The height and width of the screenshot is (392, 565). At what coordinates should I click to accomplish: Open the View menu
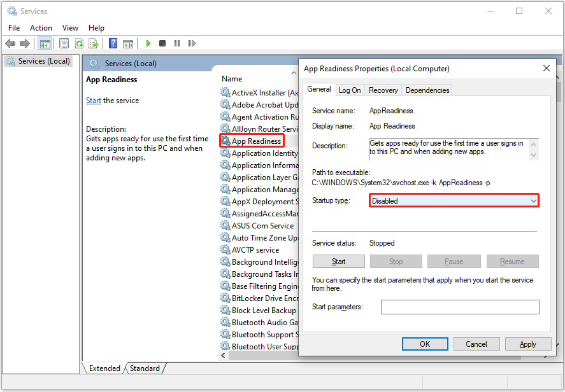[70, 28]
